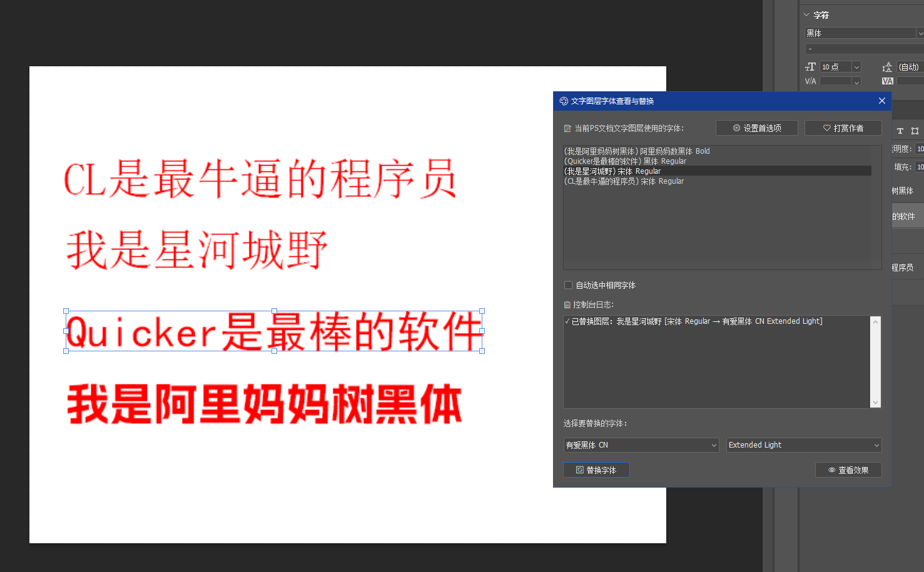
Task: Click the top-left transform handle of Quicker text
Action: pos(66,311)
